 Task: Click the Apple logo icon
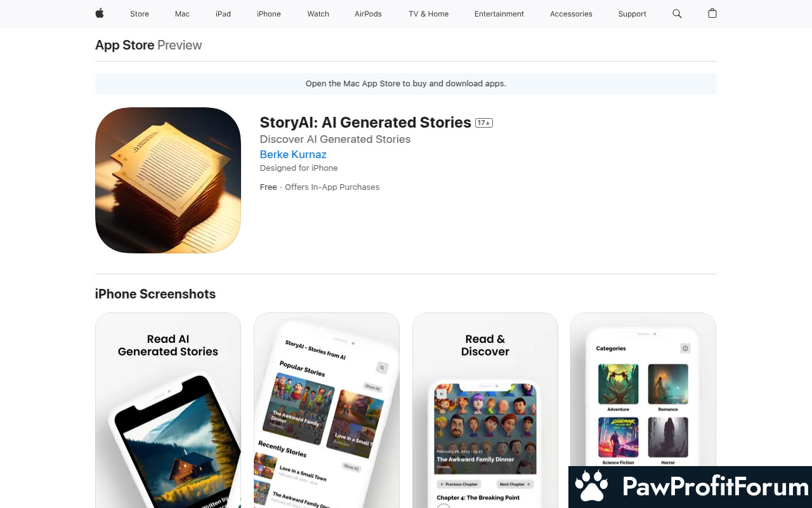point(100,13)
